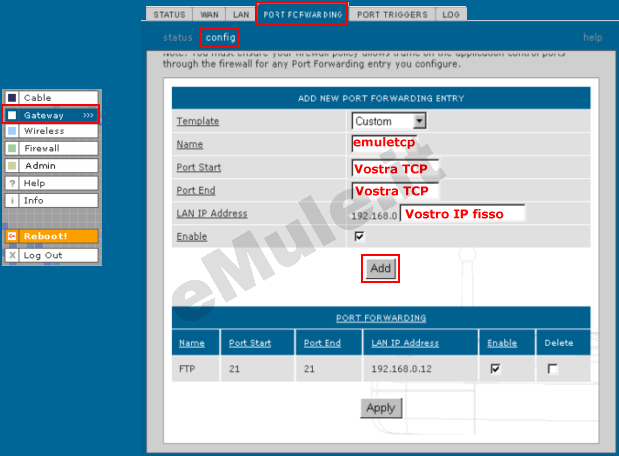Image resolution: width=619 pixels, height=456 pixels.
Task: Click the Gateway menu square icon
Action: click(12, 115)
